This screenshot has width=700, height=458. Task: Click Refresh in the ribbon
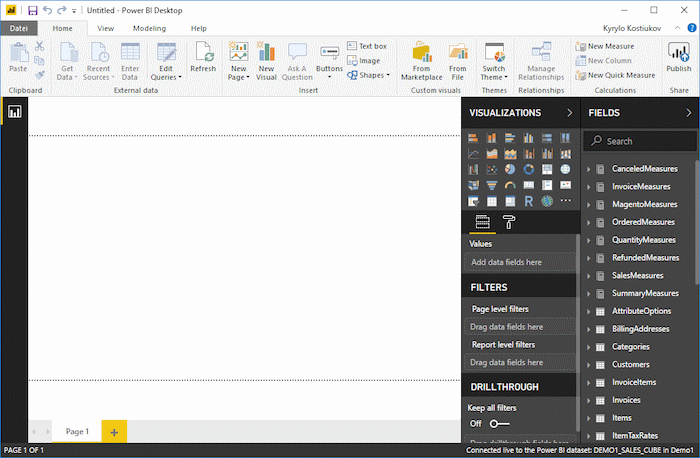pos(203,57)
